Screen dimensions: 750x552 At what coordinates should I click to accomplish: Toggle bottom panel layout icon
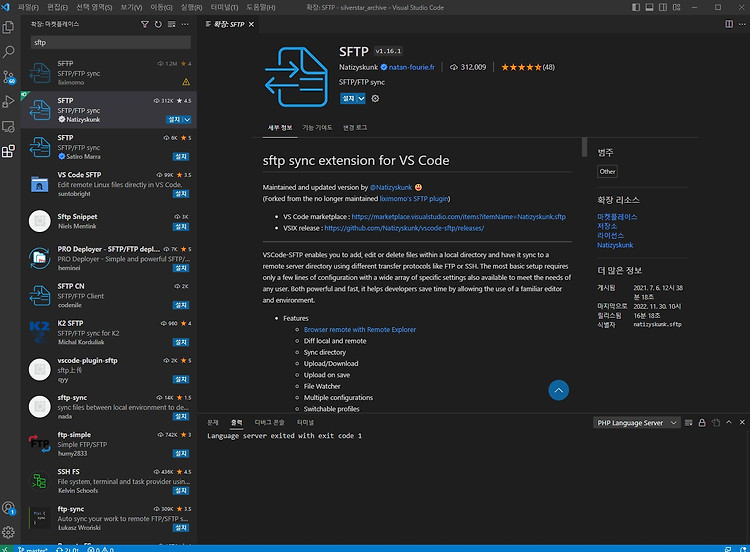[649, 7]
